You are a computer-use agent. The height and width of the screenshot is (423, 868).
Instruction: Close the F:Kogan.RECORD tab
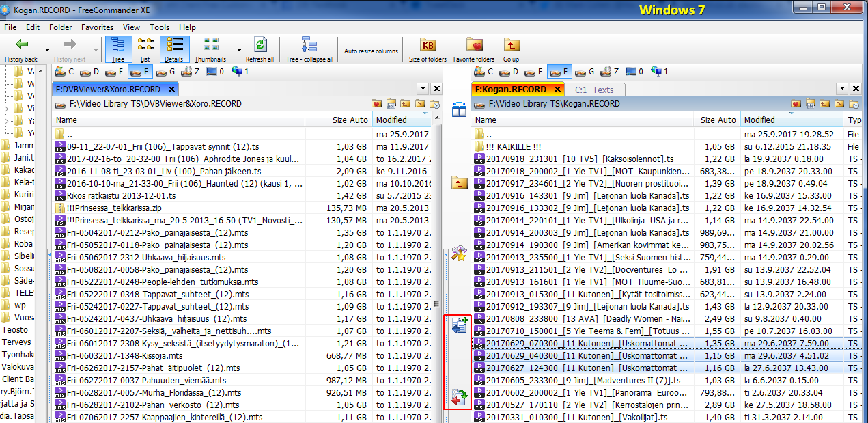pyautogui.click(x=557, y=89)
